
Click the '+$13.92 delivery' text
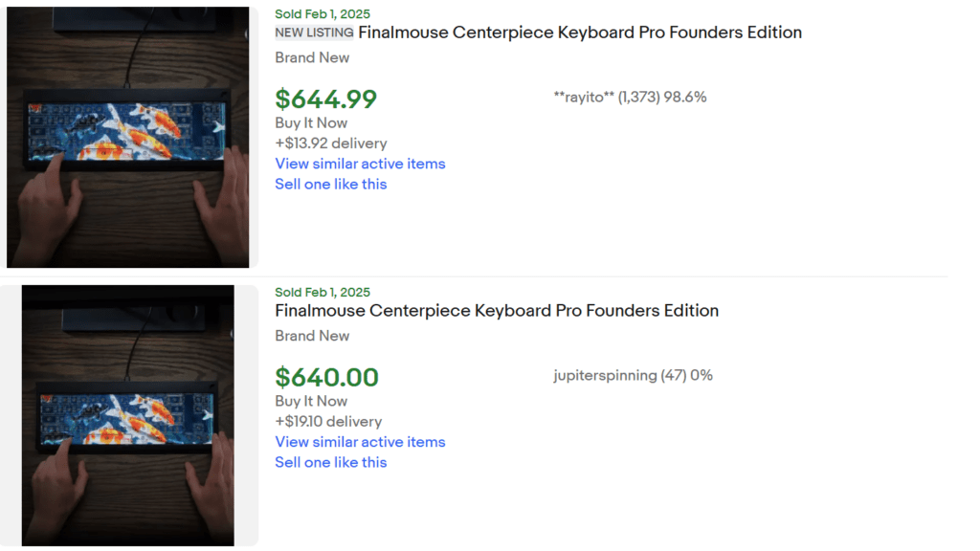pyautogui.click(x=330, y=143)
